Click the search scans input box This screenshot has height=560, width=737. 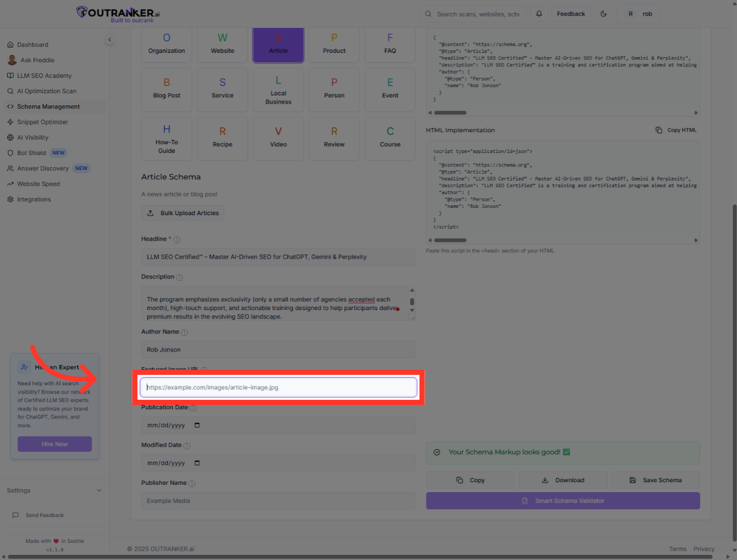(x=473, y=14)
